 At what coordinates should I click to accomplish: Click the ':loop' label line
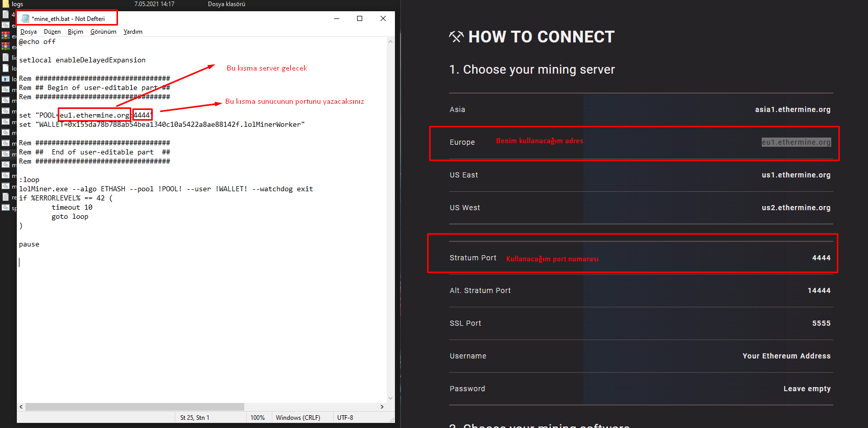[x=29, y=180]
